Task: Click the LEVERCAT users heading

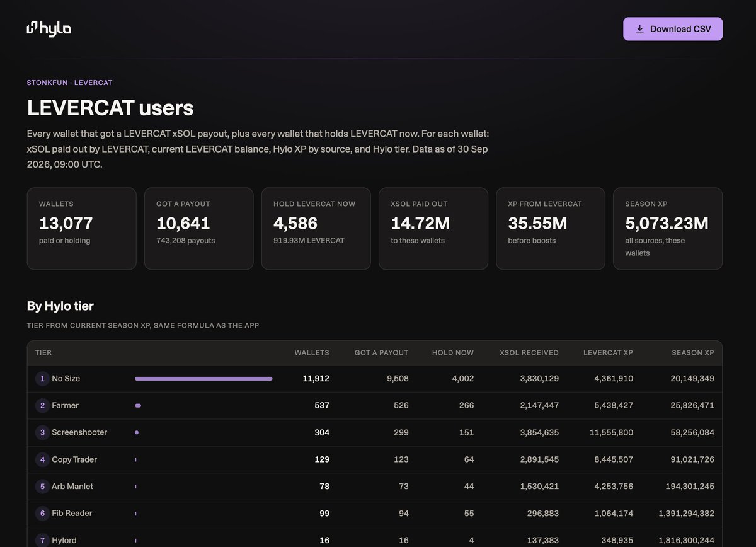Action: pyautogui.click(x=110, y=108)
